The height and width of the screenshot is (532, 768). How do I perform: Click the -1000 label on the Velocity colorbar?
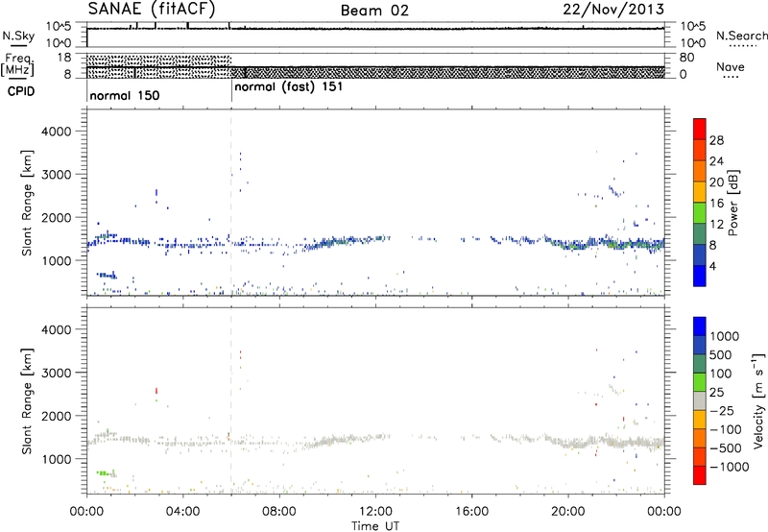click(730, 467)
